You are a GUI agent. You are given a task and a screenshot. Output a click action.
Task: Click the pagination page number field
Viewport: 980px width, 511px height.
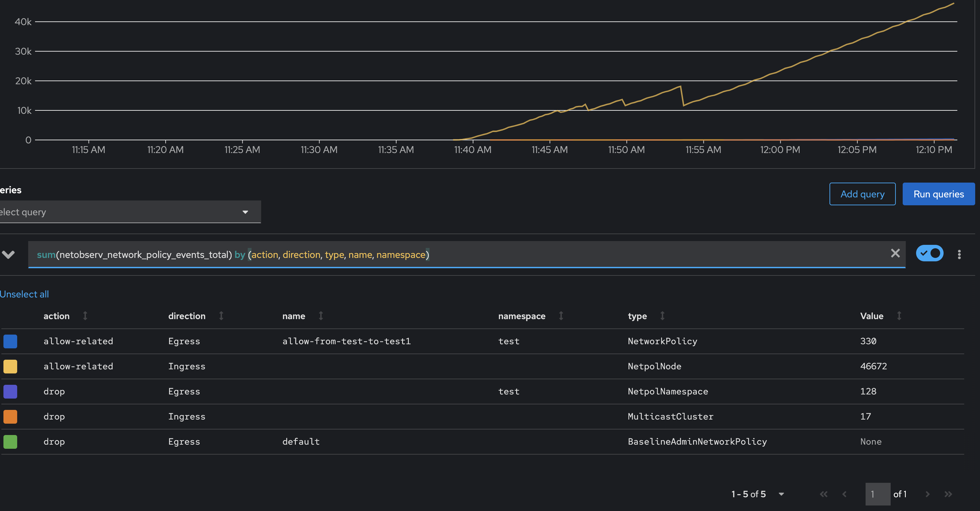(877, 494)
